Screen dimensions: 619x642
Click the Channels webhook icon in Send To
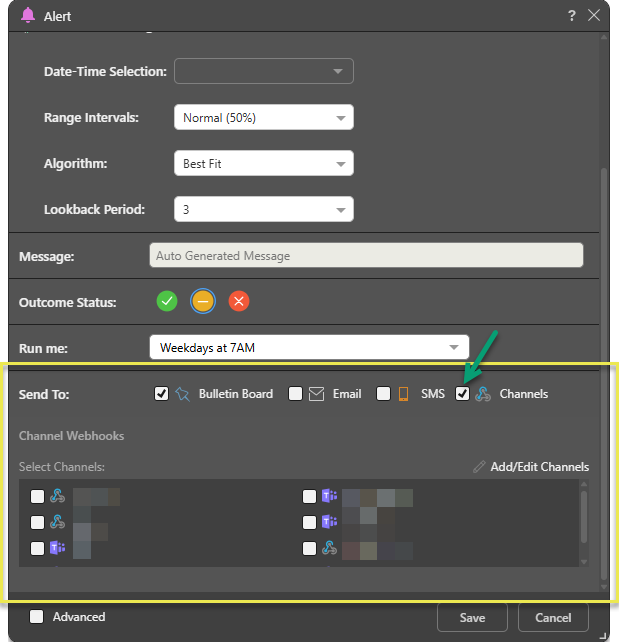[483, 394]
